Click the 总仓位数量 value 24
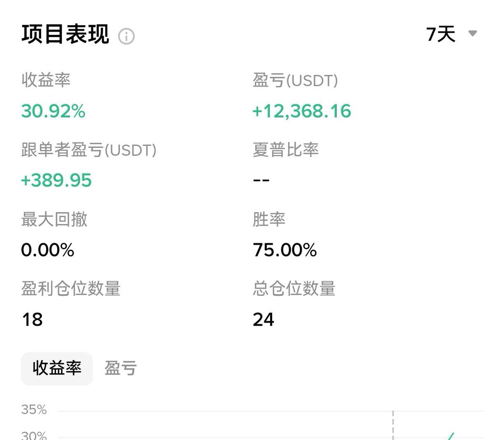Viewport: 504px width, 440px height. pyautogui.click(x=263, y=319)
